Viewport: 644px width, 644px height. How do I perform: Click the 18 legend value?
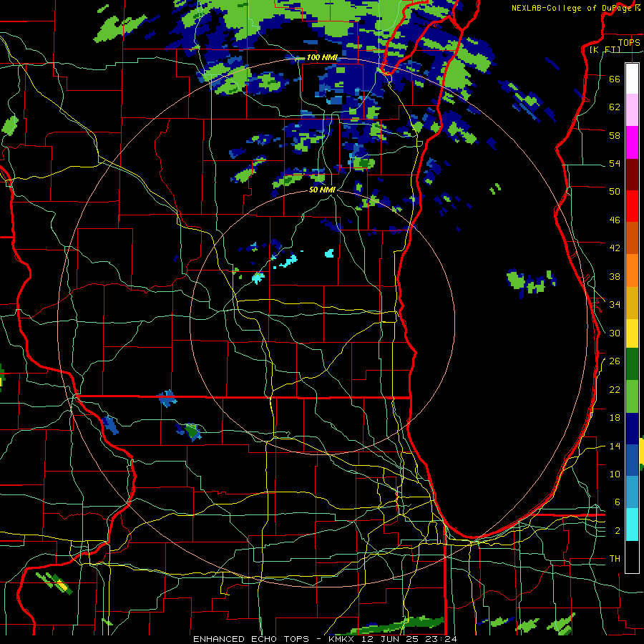(615, 418)
